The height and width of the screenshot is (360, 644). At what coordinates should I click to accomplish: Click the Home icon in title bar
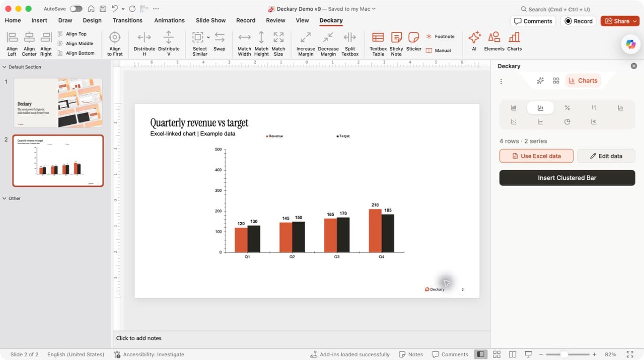[91, 9]
